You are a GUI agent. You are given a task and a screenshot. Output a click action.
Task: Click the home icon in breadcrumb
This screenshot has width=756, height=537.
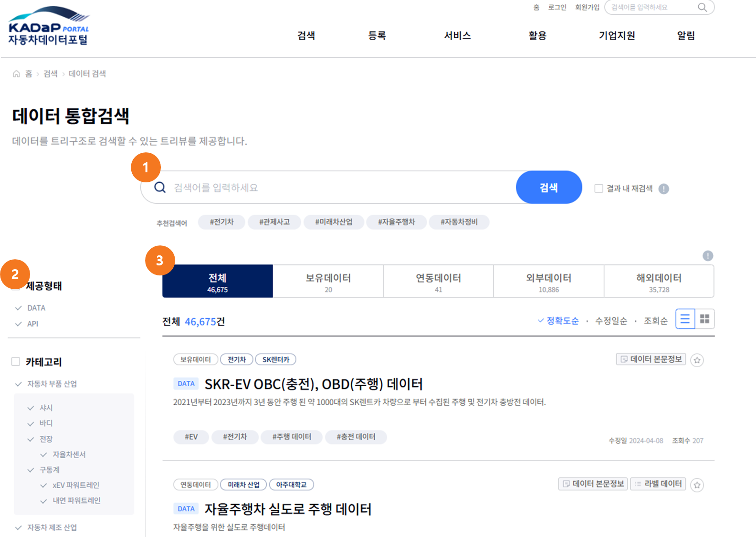click(17, 74)
